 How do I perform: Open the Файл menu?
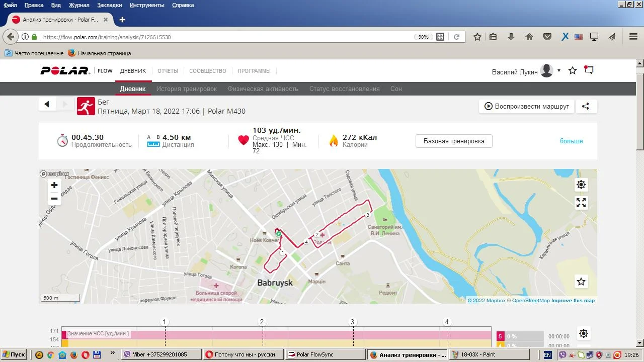pyautogui.click(x=10, y=5)
